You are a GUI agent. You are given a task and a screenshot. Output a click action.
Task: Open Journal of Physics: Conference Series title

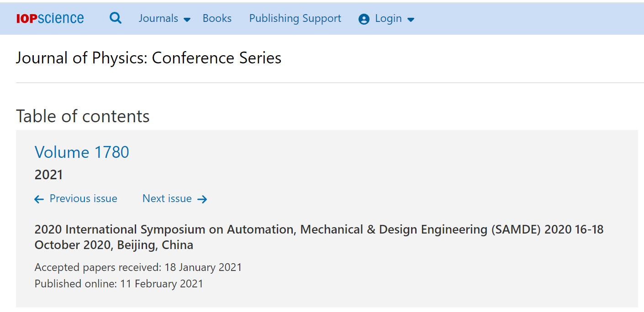(x=148, y=58)
